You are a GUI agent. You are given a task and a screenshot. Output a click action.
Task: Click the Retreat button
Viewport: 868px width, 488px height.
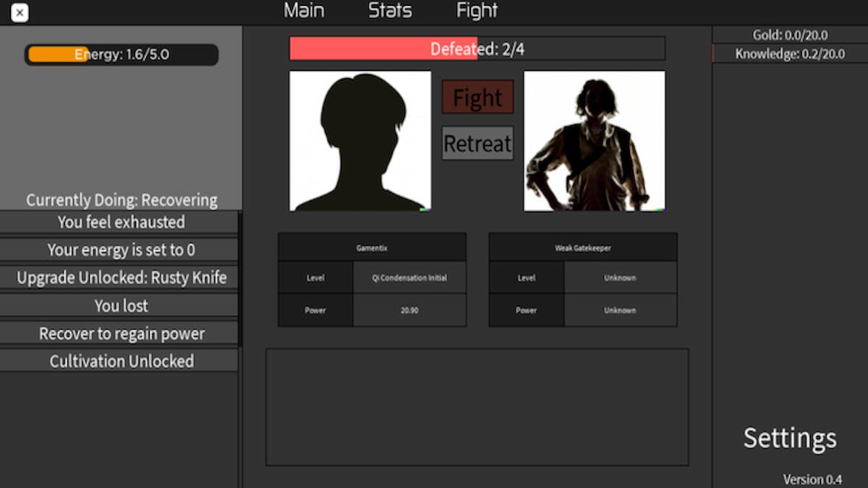pyautogui.click(x=477, y=143)
